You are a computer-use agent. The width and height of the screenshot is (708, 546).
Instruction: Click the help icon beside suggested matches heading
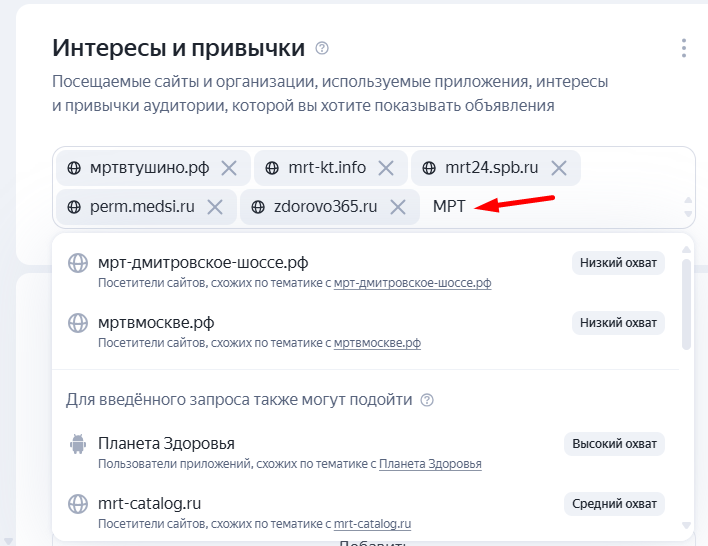click(x=427, y=400)
